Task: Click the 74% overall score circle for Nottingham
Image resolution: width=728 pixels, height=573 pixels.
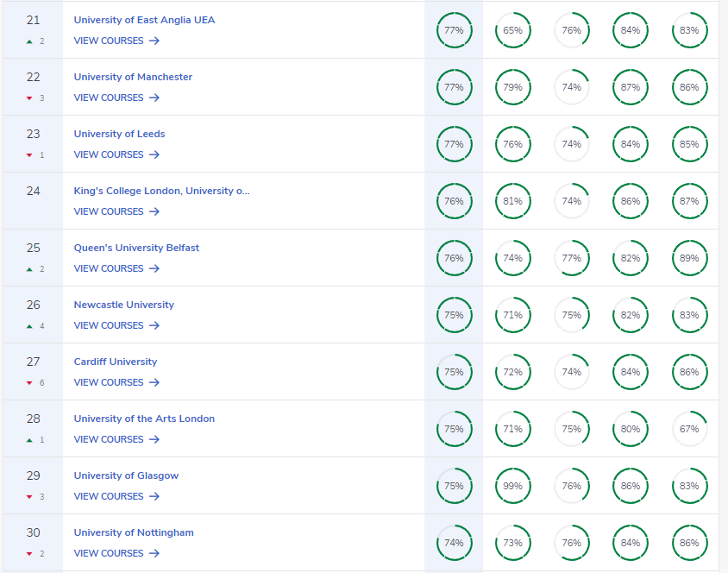Action: click(454, 543)
